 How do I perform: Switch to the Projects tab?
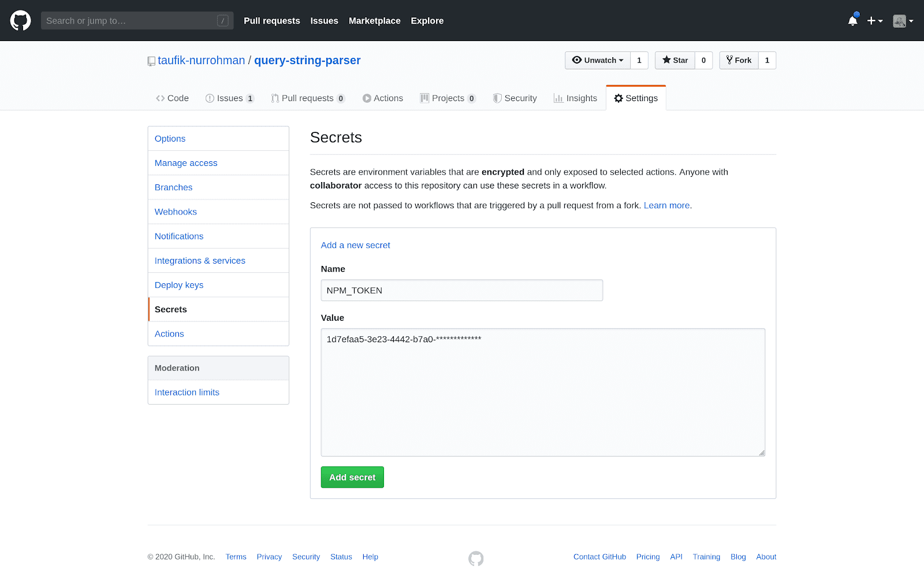pos(448,98)
